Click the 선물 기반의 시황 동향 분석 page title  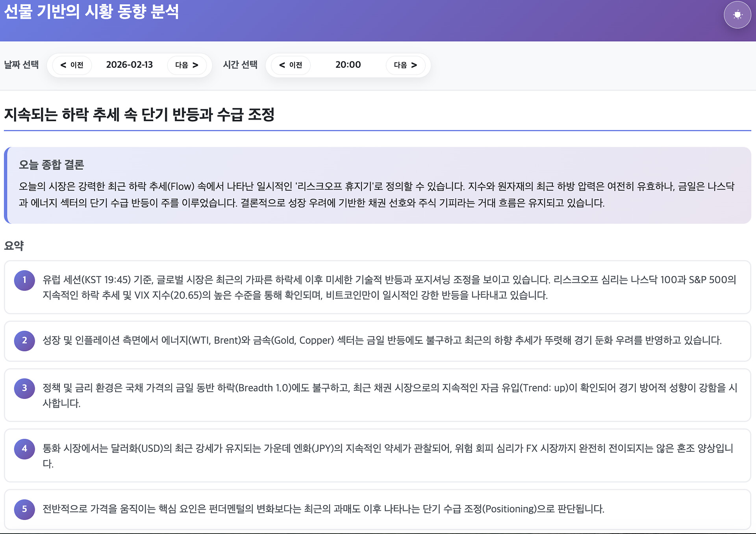click(91, 12)
